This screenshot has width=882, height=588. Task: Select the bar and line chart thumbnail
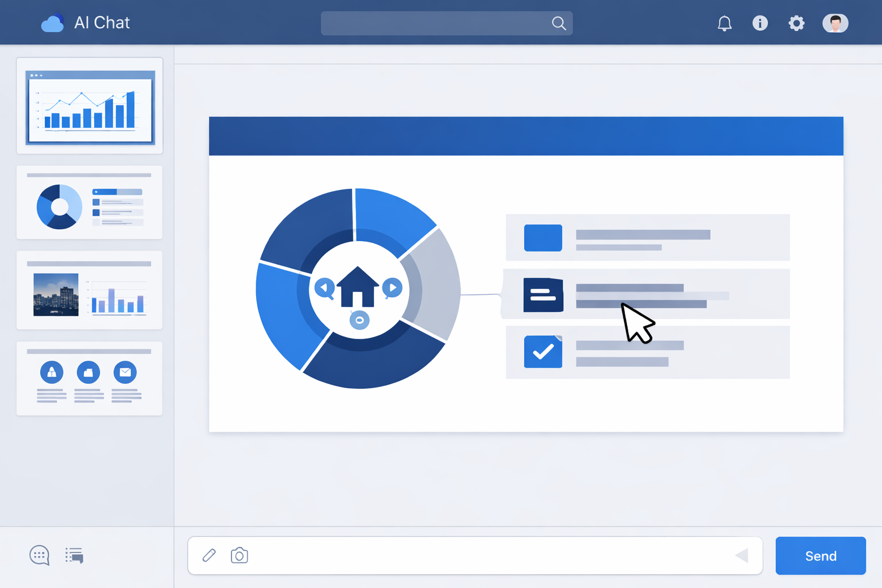point(90,106)
